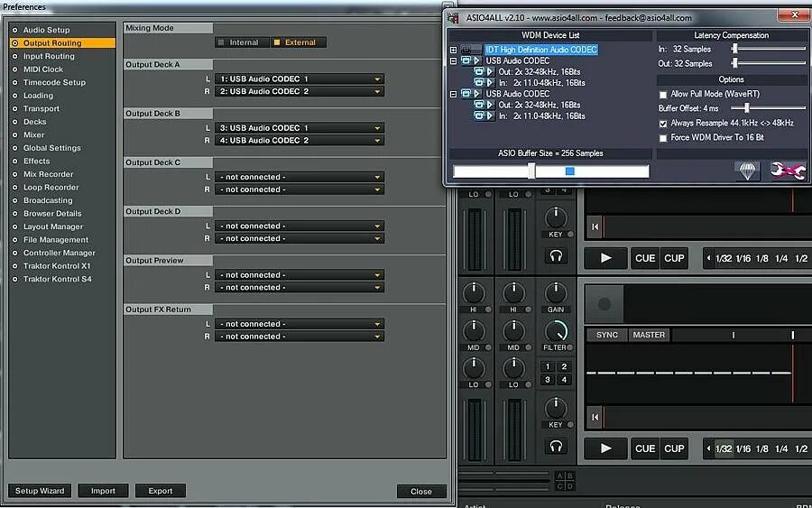Click the play triangle beside upper USB Audio CODEC
The height and width of the screenshot is (508, 812).
[477, 60]
